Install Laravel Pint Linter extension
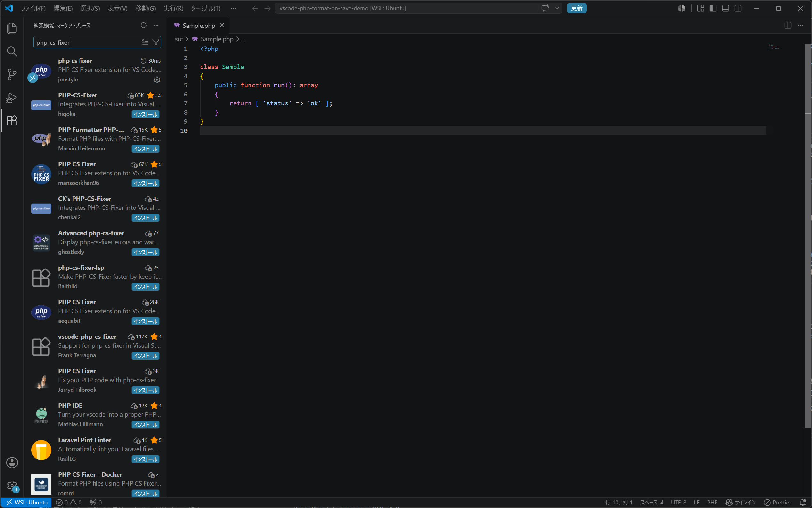812x508 pixels. click(x=145, y=459)
